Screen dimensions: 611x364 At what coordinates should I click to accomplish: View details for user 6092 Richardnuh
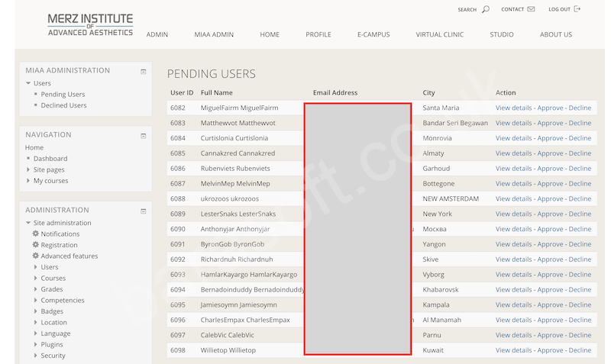click(x=513, y=259)
